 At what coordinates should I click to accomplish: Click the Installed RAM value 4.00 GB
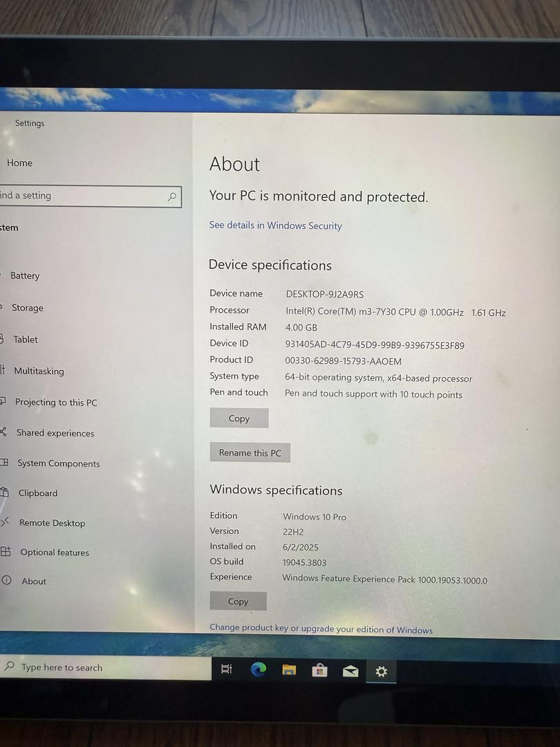click(301, 328)
